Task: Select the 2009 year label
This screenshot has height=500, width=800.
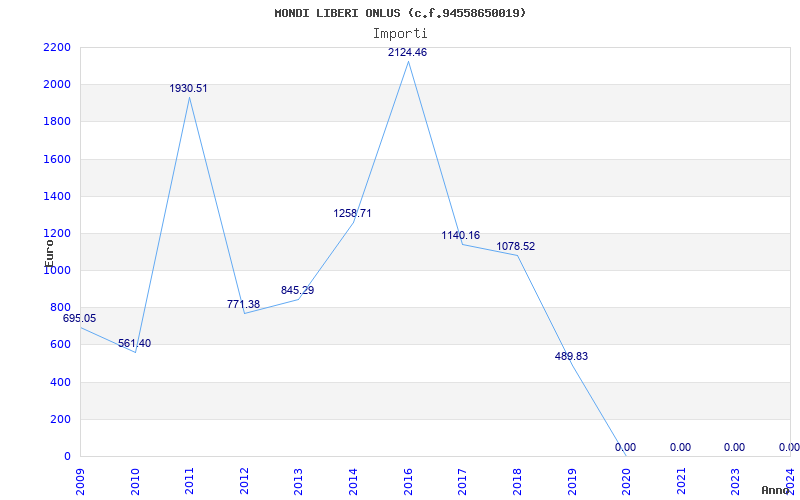Action: [80, 482]
